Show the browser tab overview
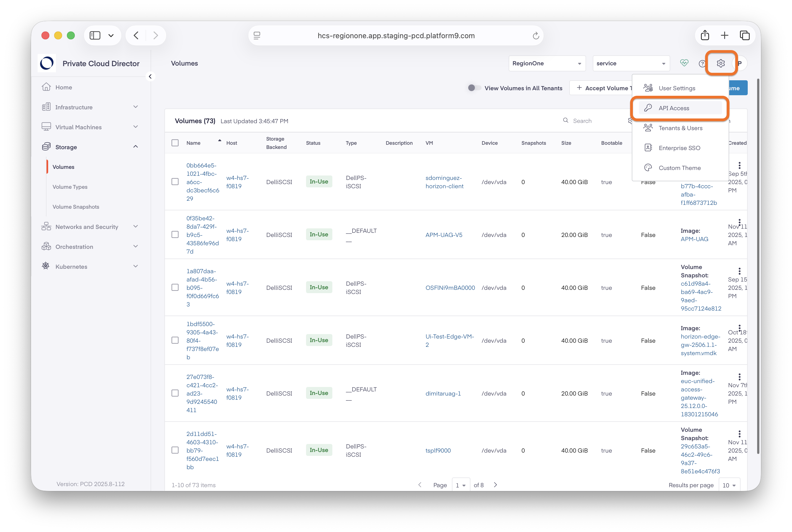Image resolution: width=792 pixels, height=532 pixels. click(744, 35)
